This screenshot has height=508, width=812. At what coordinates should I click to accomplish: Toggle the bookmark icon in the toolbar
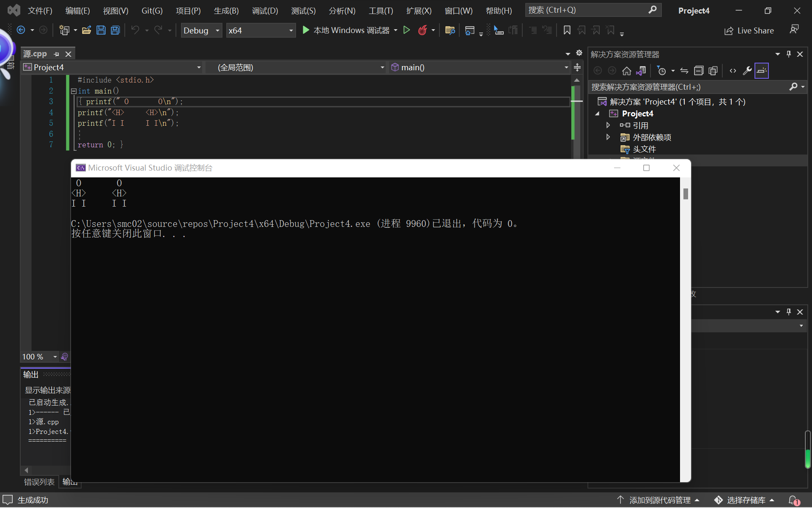pos(567,30)
